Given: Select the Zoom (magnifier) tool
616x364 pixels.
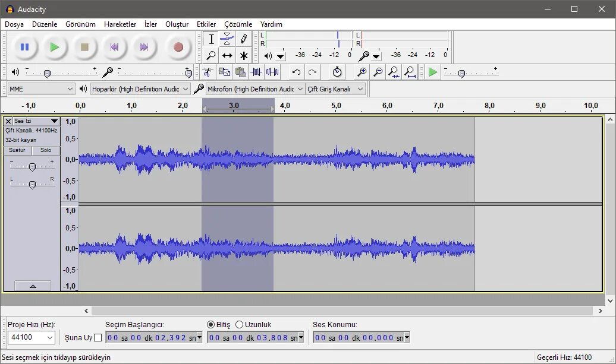Looking at the screenshot, I should (211, 55).
